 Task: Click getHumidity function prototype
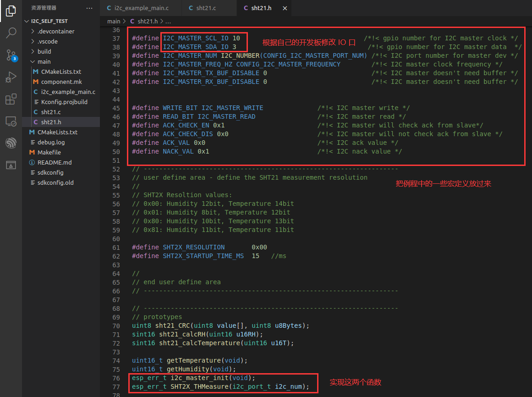pos(188,369)
